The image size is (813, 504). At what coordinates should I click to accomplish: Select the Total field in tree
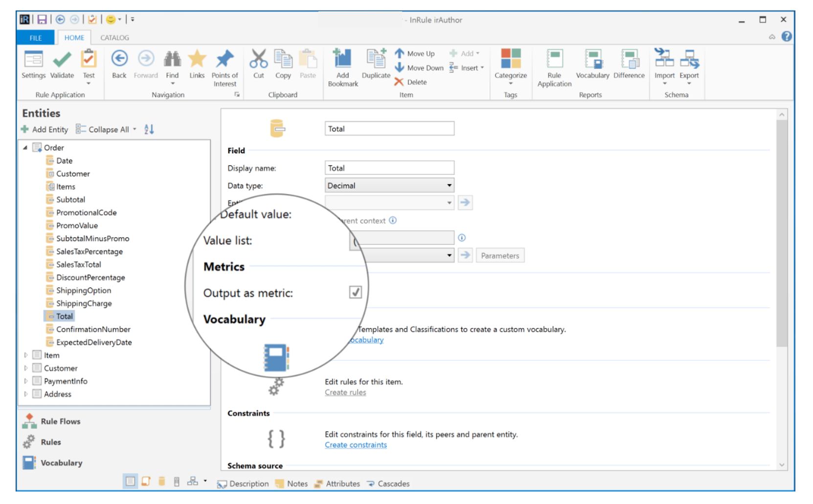click(x=59, y=316)
